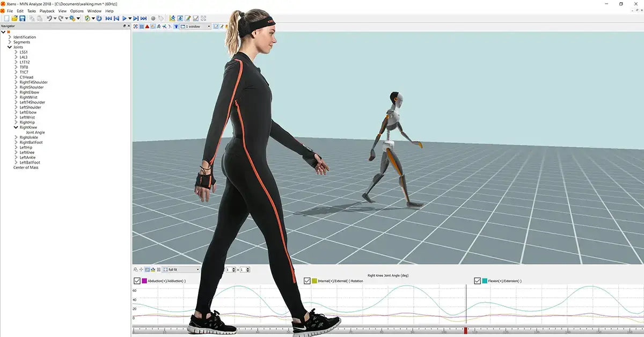Collapse the RightKnee tree node
Viewport: 644px width, 337px height.
(16, 128)
